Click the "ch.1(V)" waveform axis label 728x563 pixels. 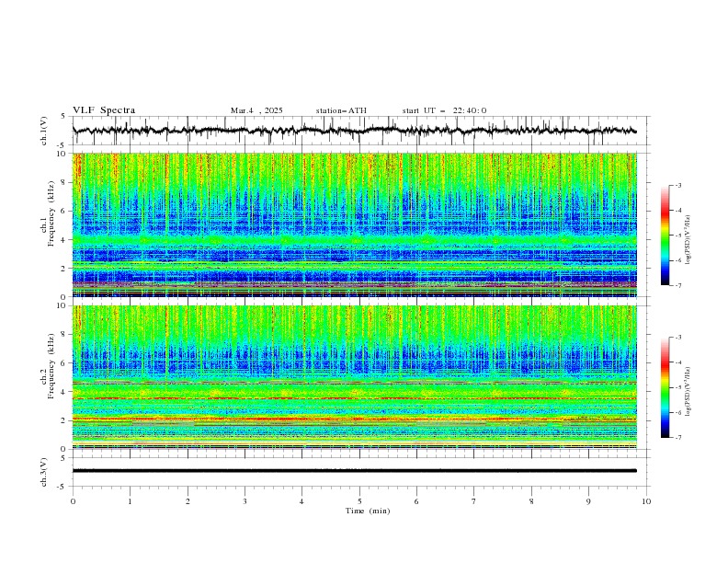[44, 131]
